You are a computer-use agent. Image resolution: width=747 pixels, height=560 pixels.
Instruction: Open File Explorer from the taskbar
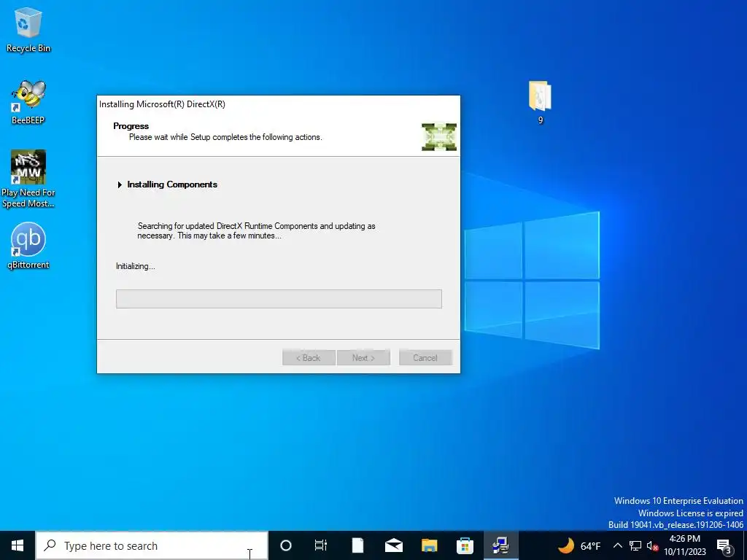429,545
